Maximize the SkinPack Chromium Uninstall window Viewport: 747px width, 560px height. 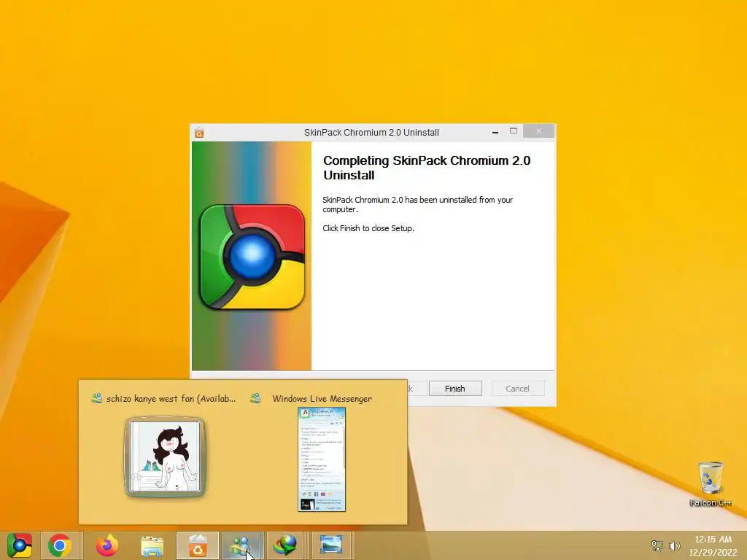pos(514,131)
